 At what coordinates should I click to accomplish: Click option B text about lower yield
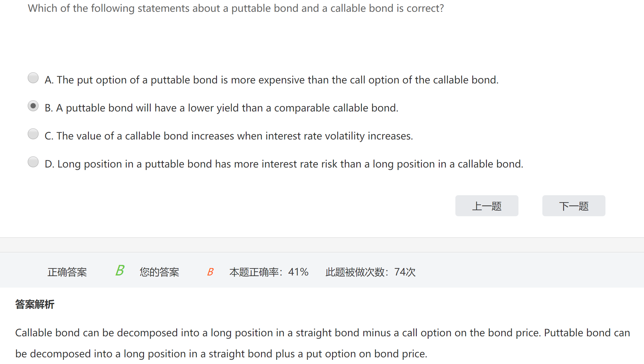tap(221, 108)
